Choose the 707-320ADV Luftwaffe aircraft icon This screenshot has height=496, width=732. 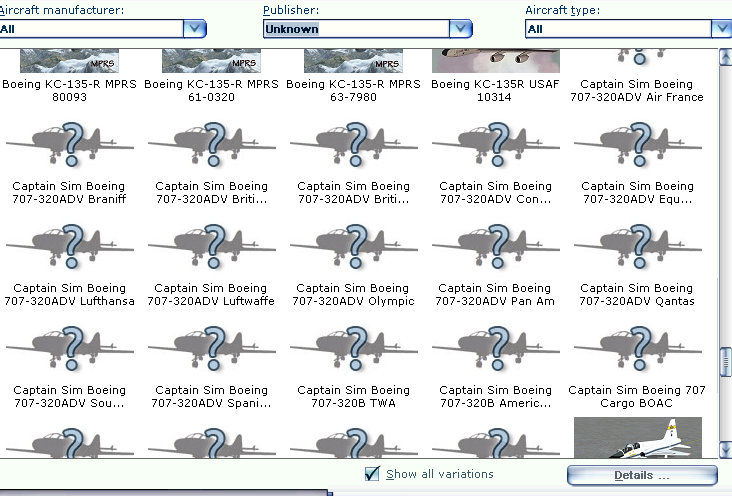tap(211, 244)
